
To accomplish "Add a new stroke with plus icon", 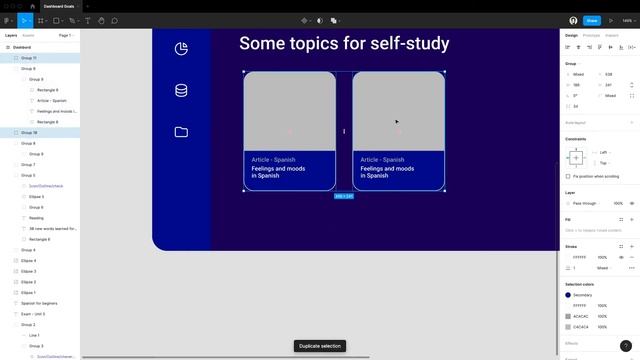I will 632,247.
